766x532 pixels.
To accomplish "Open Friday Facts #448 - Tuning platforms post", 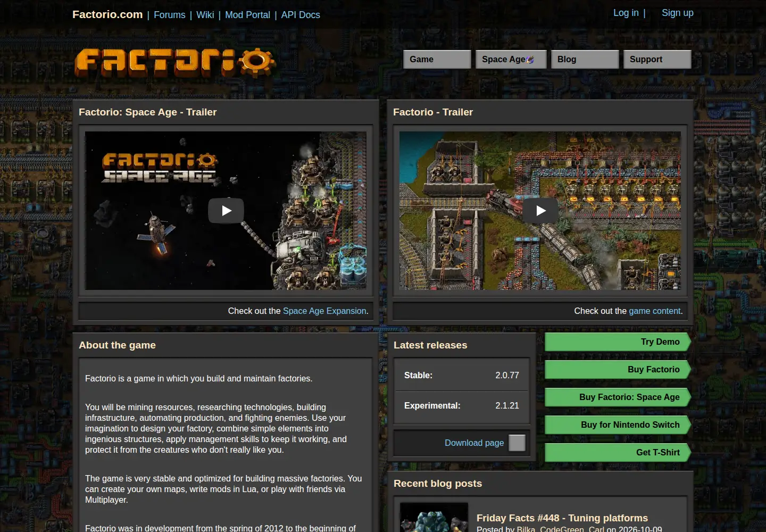I will coord(562,518).
